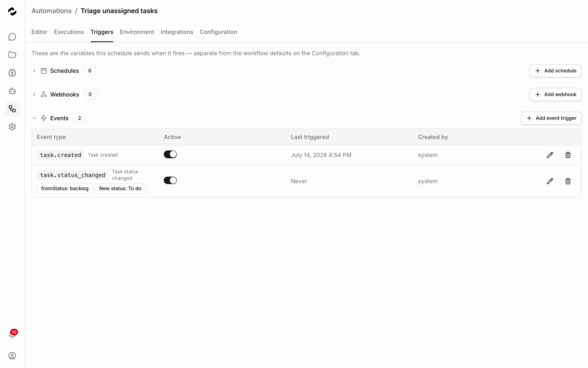Image resolution: width=588 pixels, height=368 pixels.
Task: Click the lightning icon beside Events
Action: pyautogui.click(x=44, y=118)
